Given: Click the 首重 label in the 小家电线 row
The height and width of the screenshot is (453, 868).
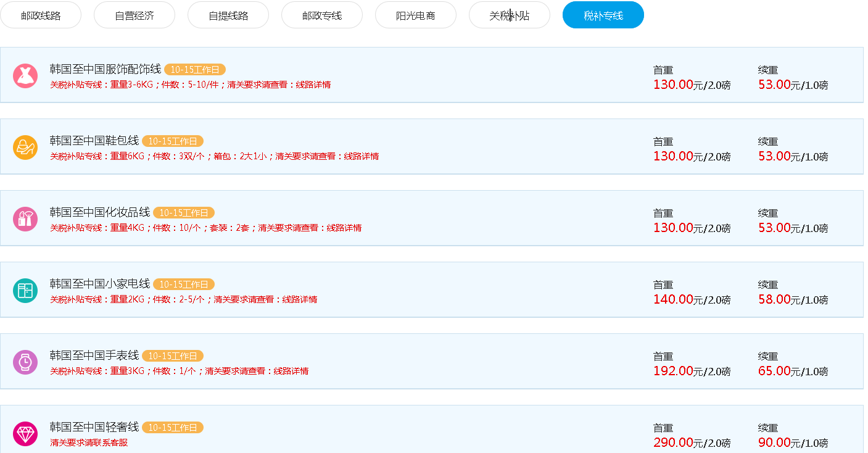Looking at the screenshot, I should pos(663,285).
